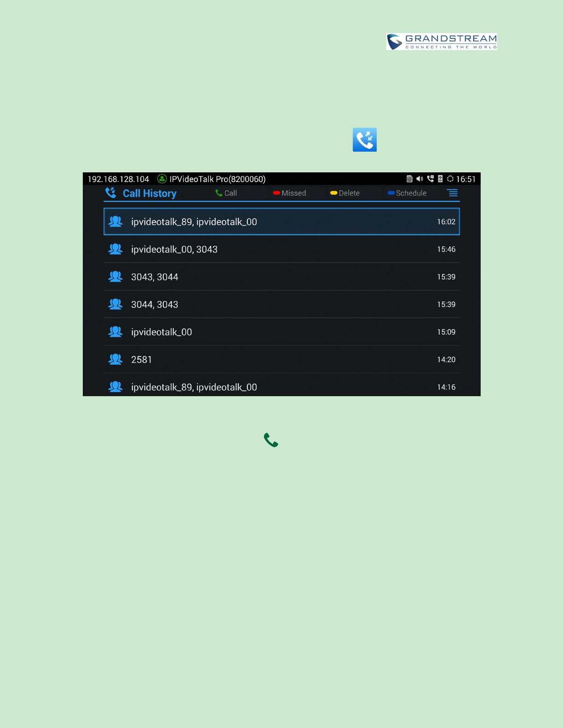Choose the yellow Delete option
Image resolution: width=563 pixels, height=728 pixels.
pyautogui.click(x=345, y=193)
